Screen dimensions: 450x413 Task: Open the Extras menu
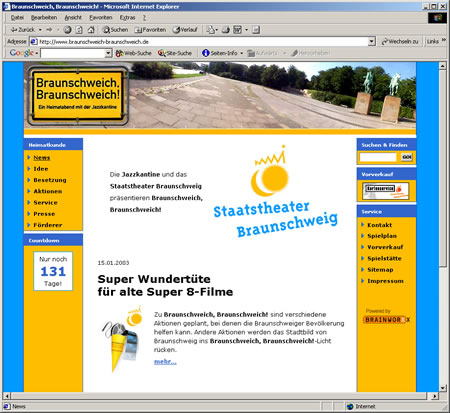[x=127, y=18]
